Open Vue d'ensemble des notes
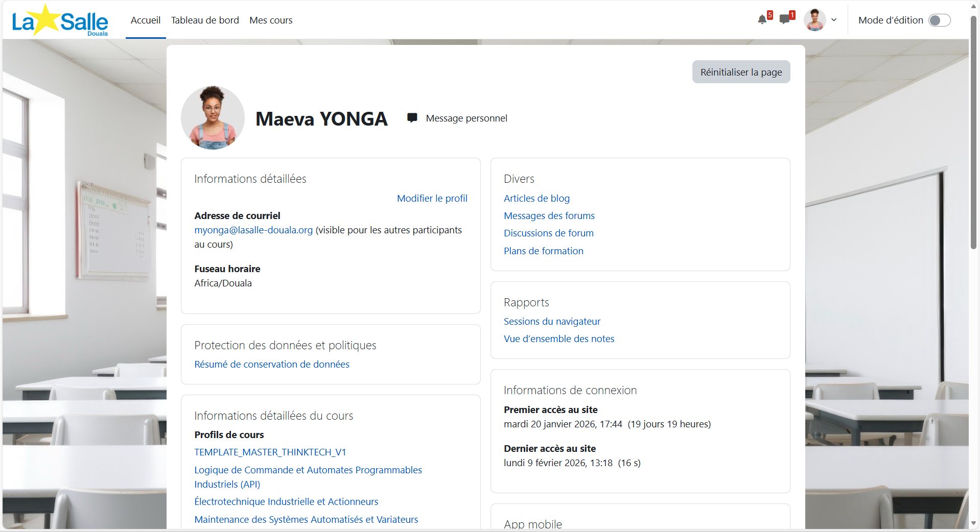980x532 pixels. 559,338
